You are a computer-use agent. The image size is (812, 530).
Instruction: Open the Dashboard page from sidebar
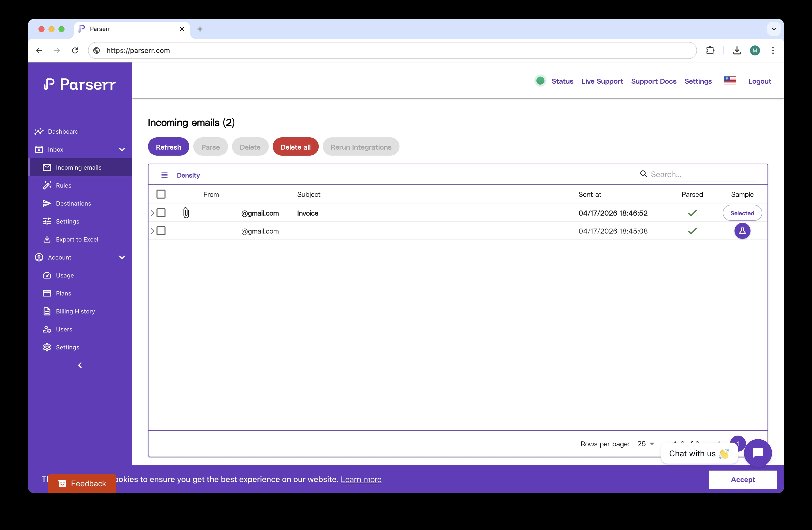tap(63, 132)
